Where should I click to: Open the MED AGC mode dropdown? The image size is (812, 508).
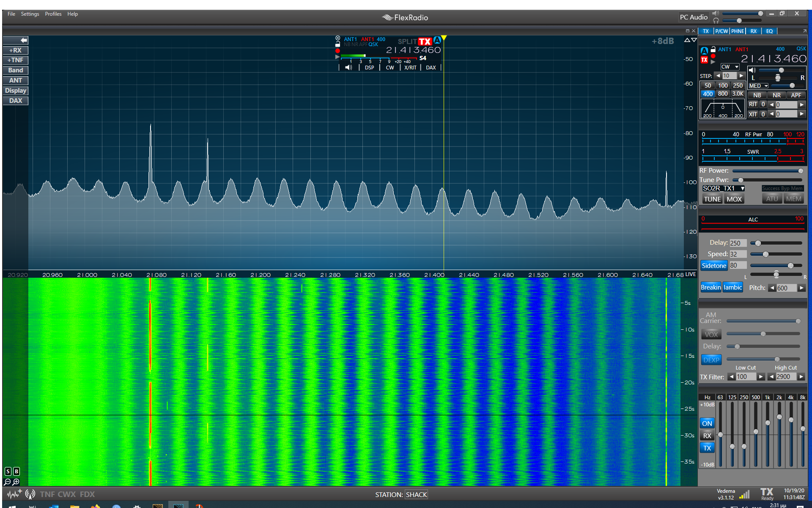click(758, 86)
